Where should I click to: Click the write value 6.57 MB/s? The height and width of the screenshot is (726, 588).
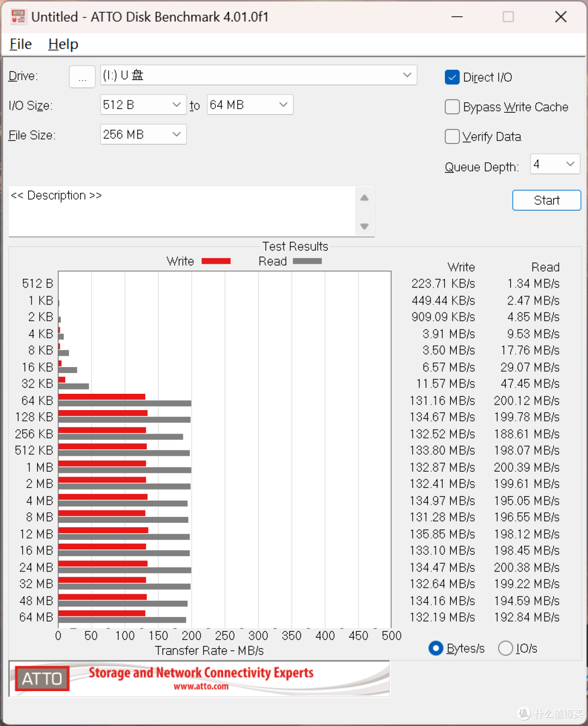(x=449, y=367)
